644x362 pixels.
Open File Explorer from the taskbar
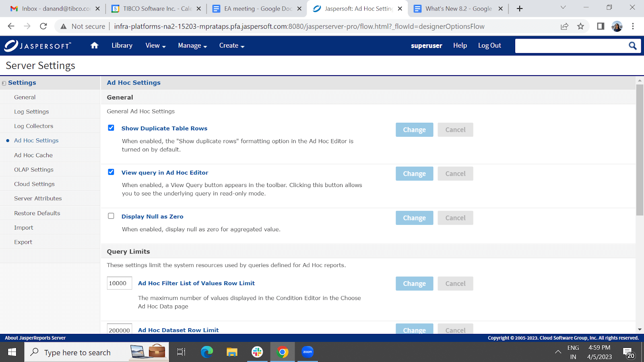click(x=232, y=352)
